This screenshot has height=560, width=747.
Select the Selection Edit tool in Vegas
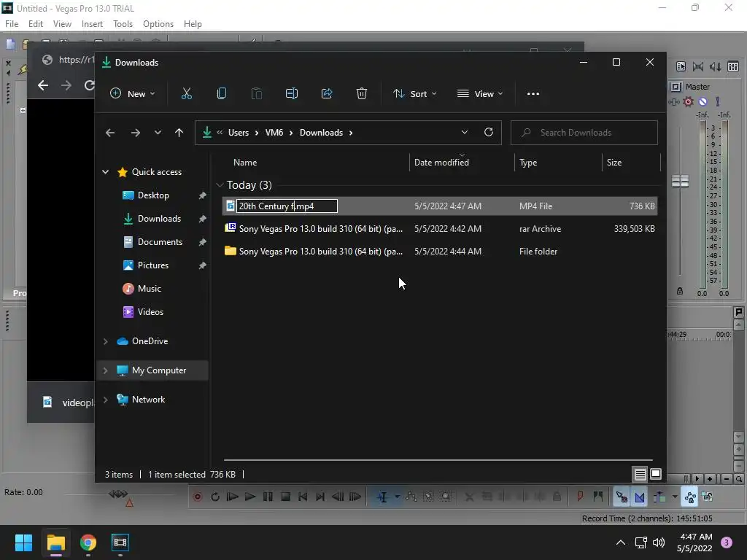(x=428, y=497)
